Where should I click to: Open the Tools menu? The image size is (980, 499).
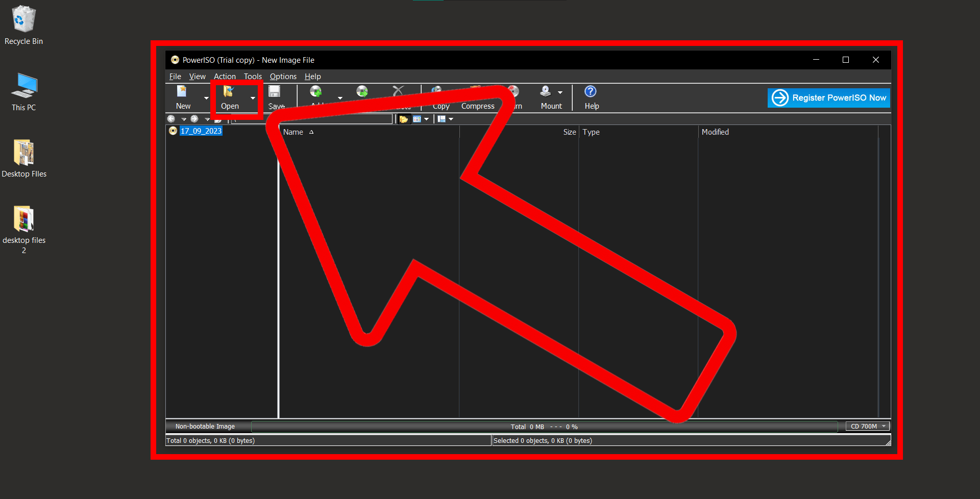252,77
